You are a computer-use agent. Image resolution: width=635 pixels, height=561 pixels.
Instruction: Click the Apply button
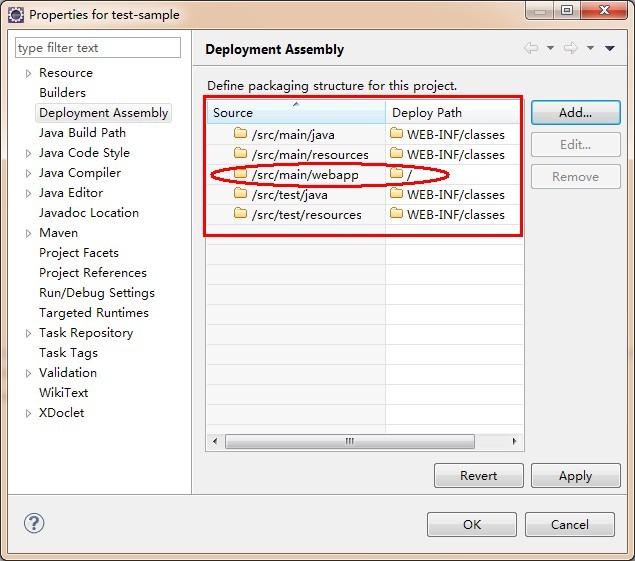(x=575, y=476)
